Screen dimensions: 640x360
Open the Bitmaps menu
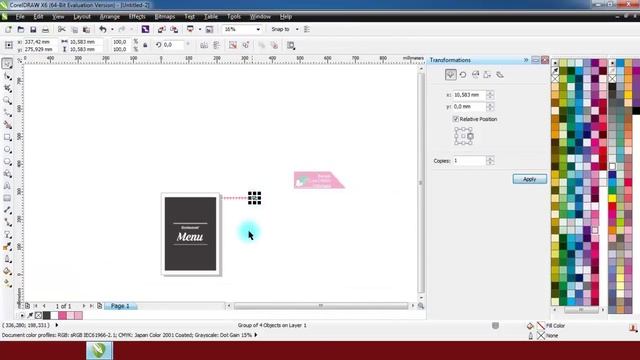[164, 17]
